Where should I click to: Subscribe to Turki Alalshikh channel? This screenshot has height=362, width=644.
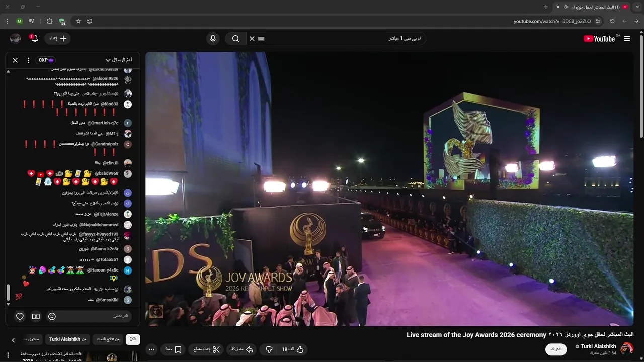[x=556, y=349]
